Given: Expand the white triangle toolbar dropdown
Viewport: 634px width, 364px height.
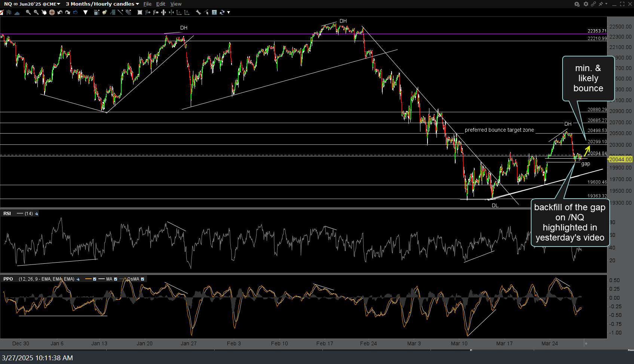Looking at the screenshot, I should [85, 12].
